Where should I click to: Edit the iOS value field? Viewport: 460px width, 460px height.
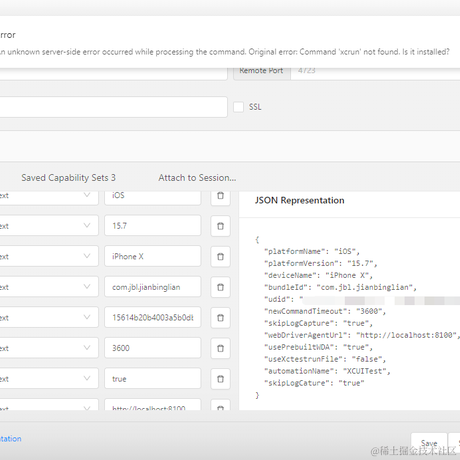coord(153,197)
